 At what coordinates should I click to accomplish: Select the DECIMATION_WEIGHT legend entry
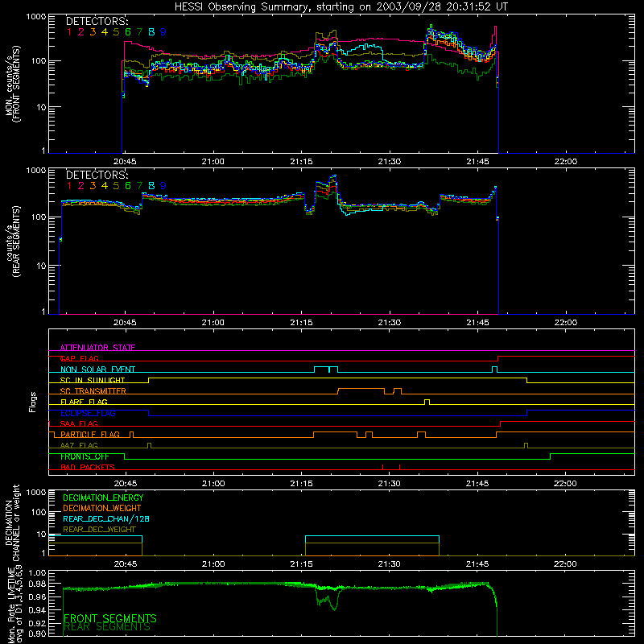102,509
